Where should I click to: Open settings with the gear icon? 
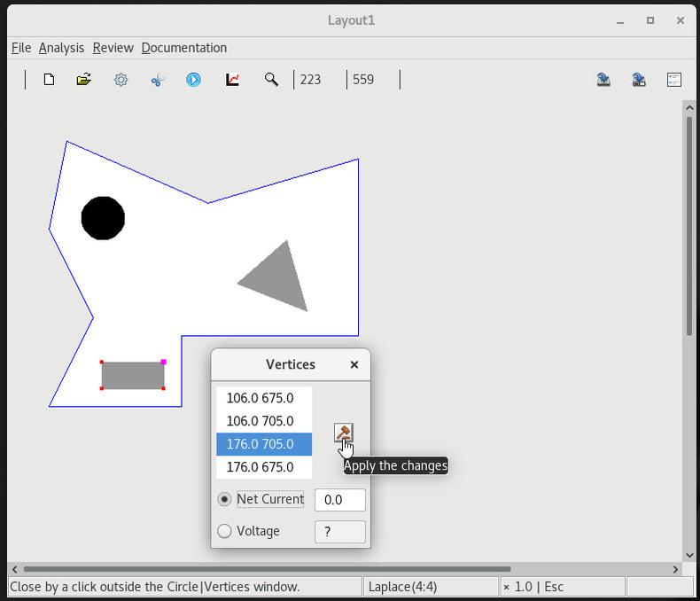[121, 80]
